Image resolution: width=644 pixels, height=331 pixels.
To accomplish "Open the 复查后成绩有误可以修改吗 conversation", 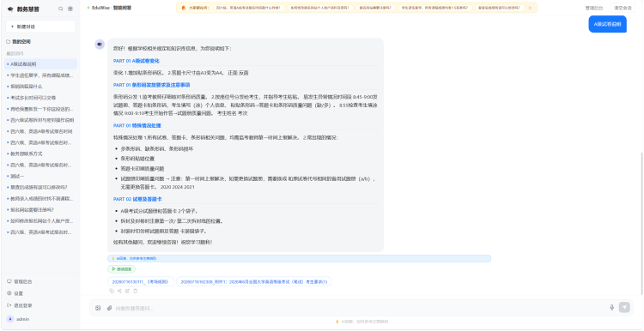I will [x=40, y=188].
